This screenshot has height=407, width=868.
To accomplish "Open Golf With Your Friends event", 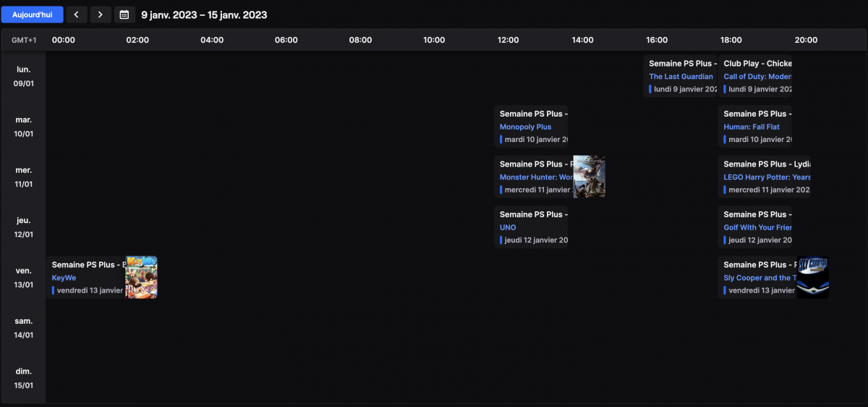I will [755, 227].
